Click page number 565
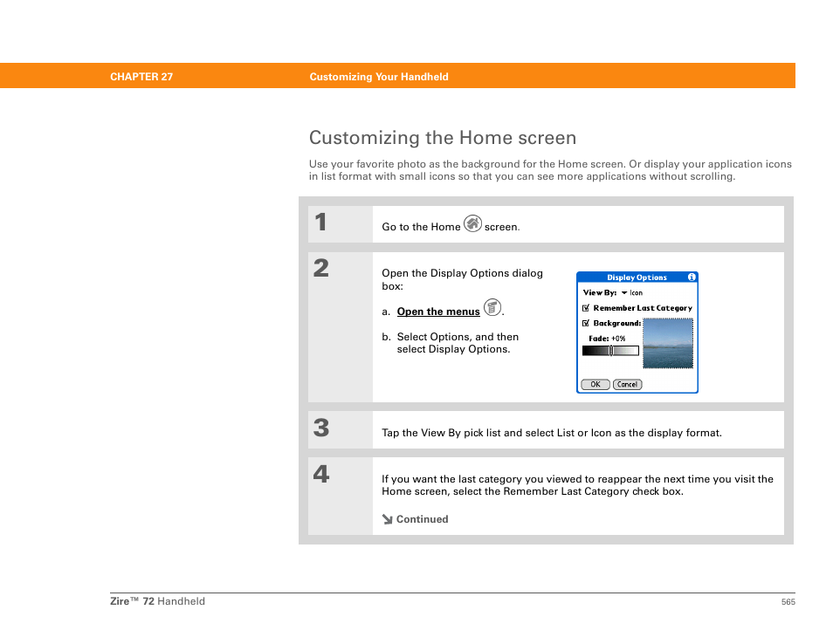Image resolution: width=833 pixels, height=644 pixels. pos(788,602)
